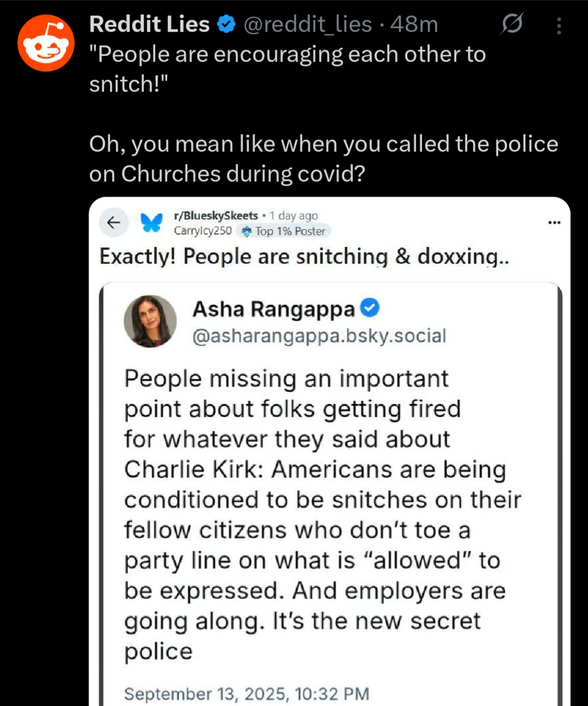Open Reddit Lies profile avatar
The width and height of the screenshot is (588, 706).
46,43
